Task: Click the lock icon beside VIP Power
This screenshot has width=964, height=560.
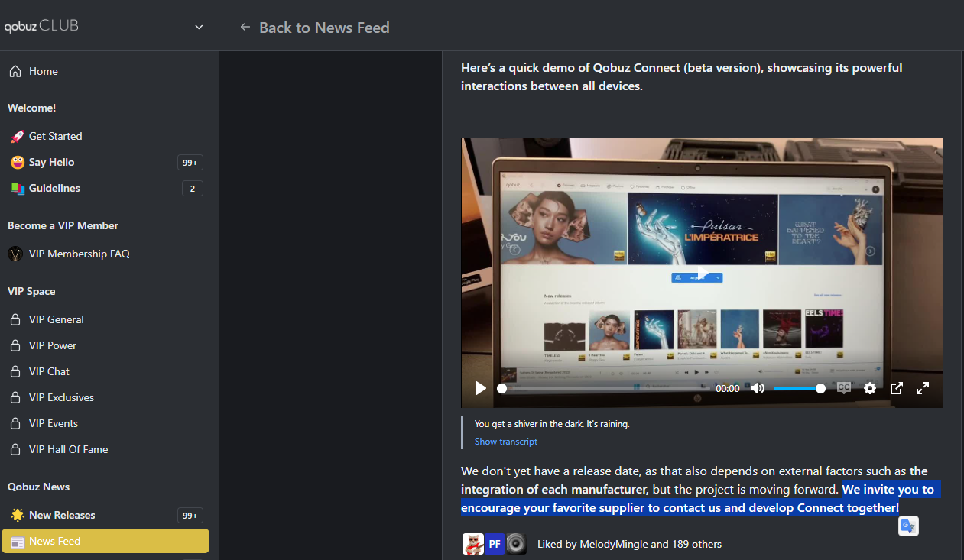Action: 15,345
